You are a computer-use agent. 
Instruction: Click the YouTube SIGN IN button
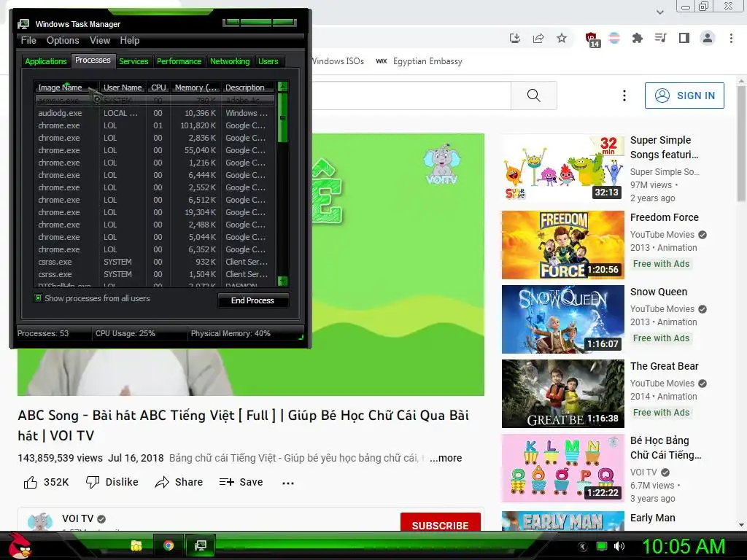pos(684,96)
